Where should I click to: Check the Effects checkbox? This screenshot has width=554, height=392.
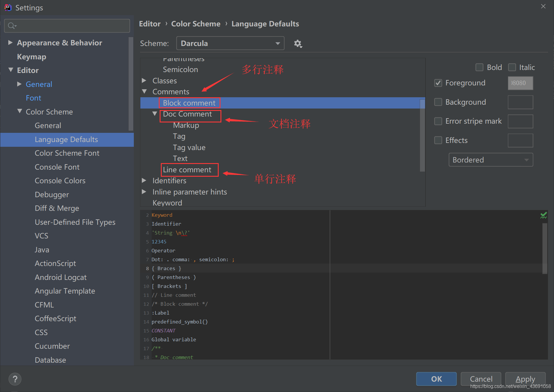(438, 140)
